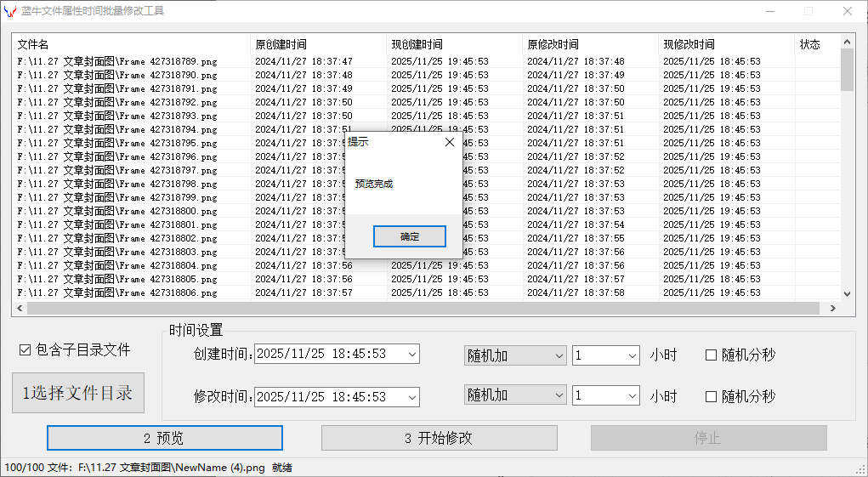This screenshot has width=868, height=477.
Task: Click the status bar text 100/100 文件
Action: click(x=37, y=468)
